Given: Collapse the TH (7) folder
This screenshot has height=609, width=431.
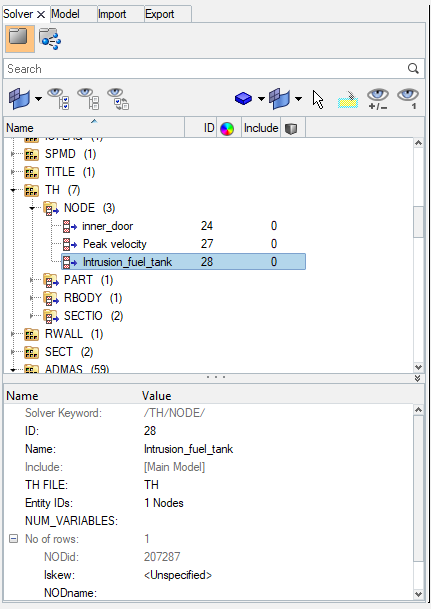Looking at the screenshot, I should click(13, 190).
